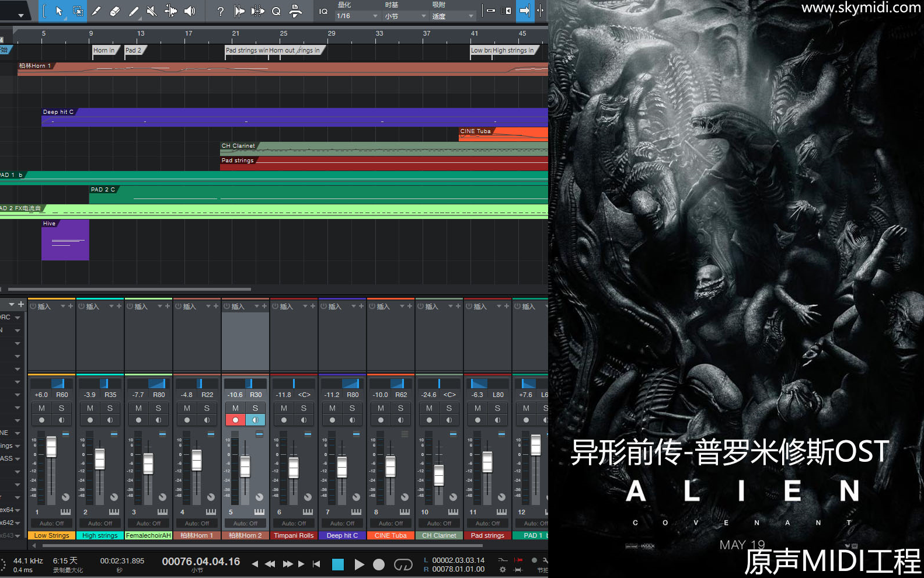Select the CH Clarinet clip
Image resolution: width=924 pixels, height=578 pixels.
coord(383,148)
